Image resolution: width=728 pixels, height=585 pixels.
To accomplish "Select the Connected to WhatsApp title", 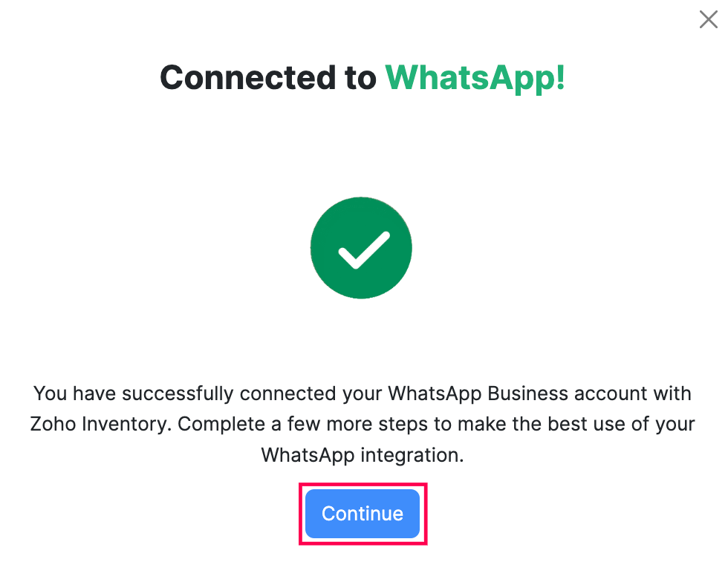I will tap(362, 77).
